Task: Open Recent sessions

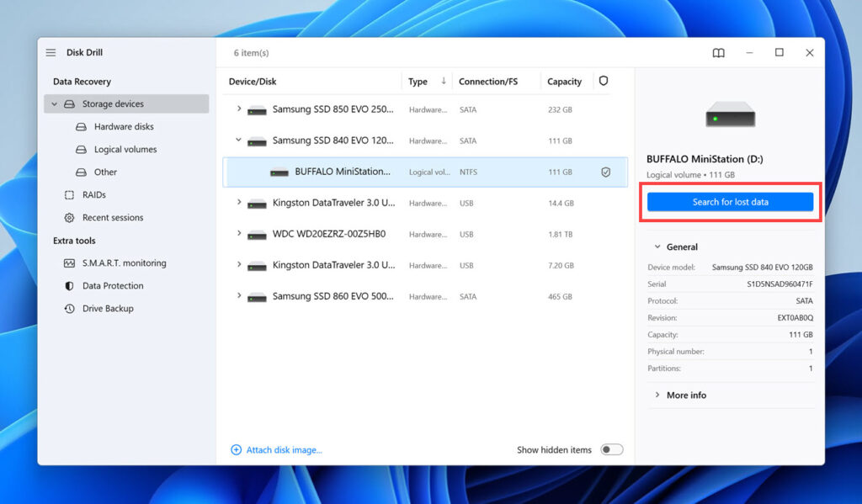Action: coord(110,217)
